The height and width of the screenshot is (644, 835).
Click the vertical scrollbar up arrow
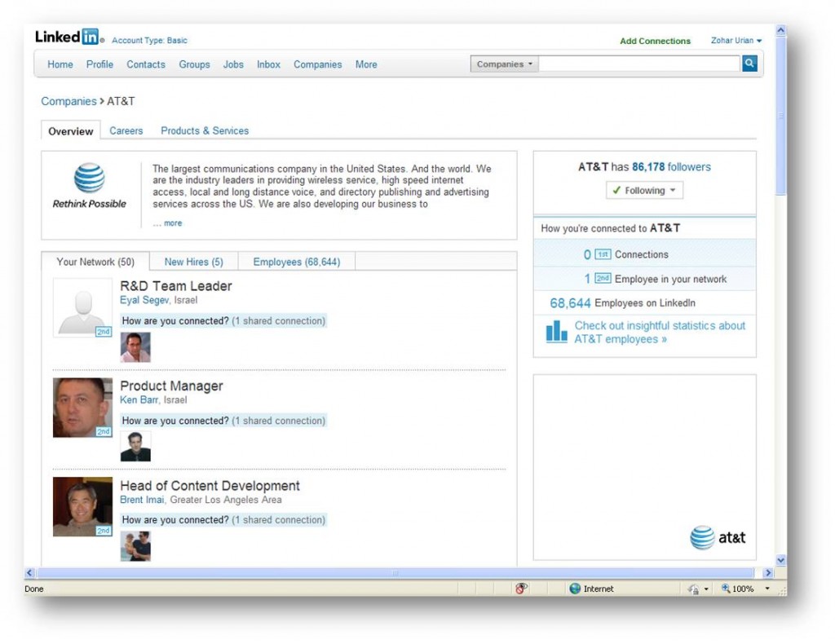pos(780,30)
